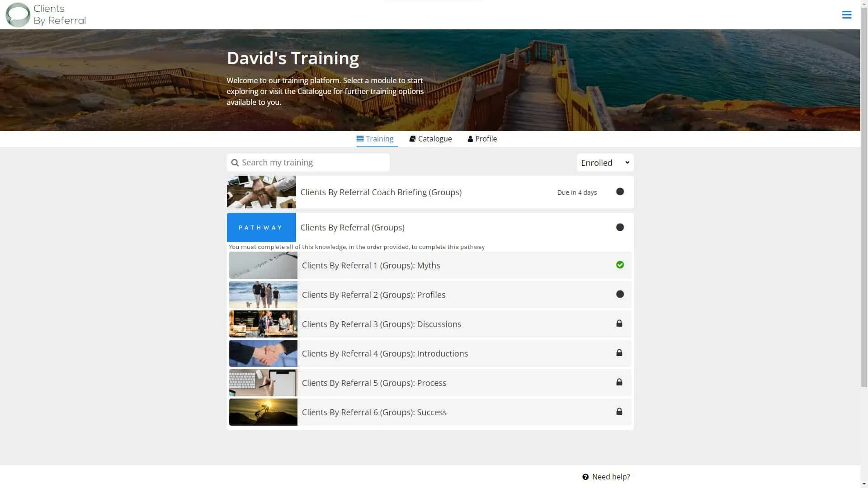Open Clients By Referral 2 Profiles module
Viewport: 868px width, 488px height.
click(373, 295)
